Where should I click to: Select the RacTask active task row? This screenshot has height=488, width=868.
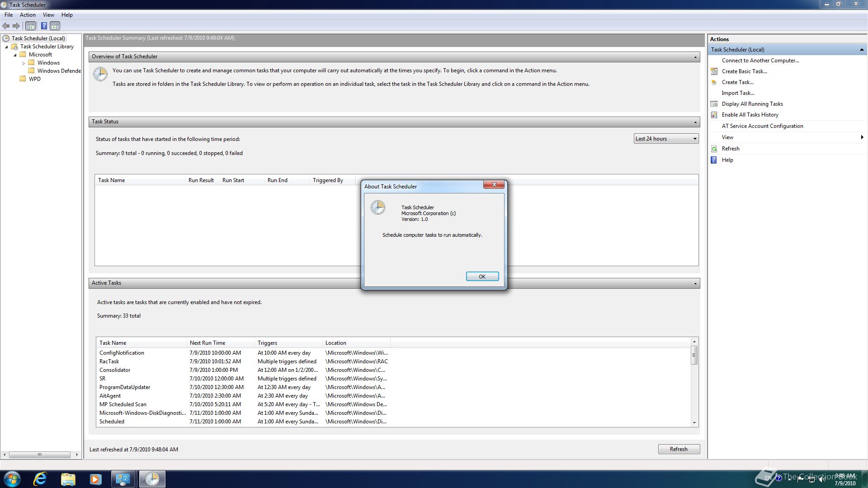244,361
